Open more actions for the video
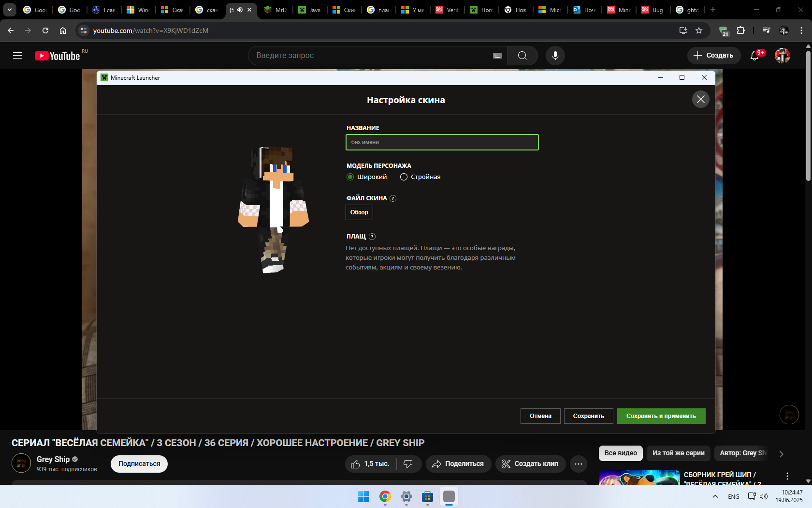Viewport: 812px width, 508px height. tap(579, 464)
